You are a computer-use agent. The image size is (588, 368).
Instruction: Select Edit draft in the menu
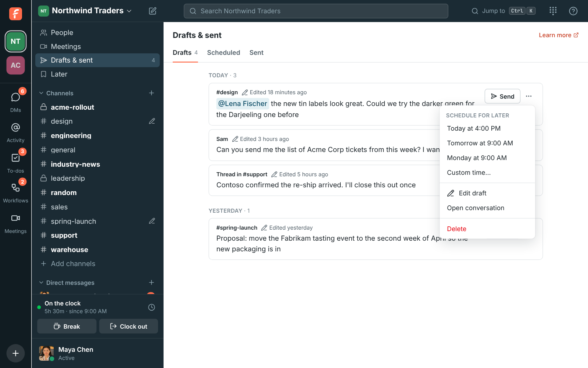487,193
